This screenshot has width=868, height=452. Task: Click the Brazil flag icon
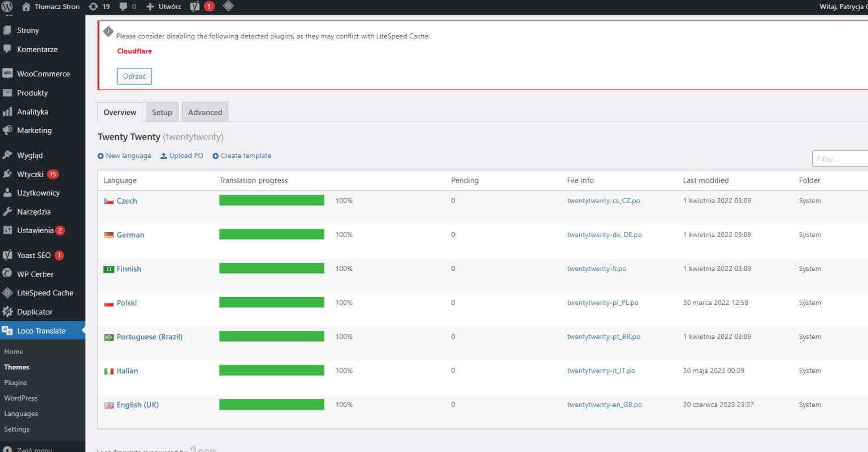(109, 337)
